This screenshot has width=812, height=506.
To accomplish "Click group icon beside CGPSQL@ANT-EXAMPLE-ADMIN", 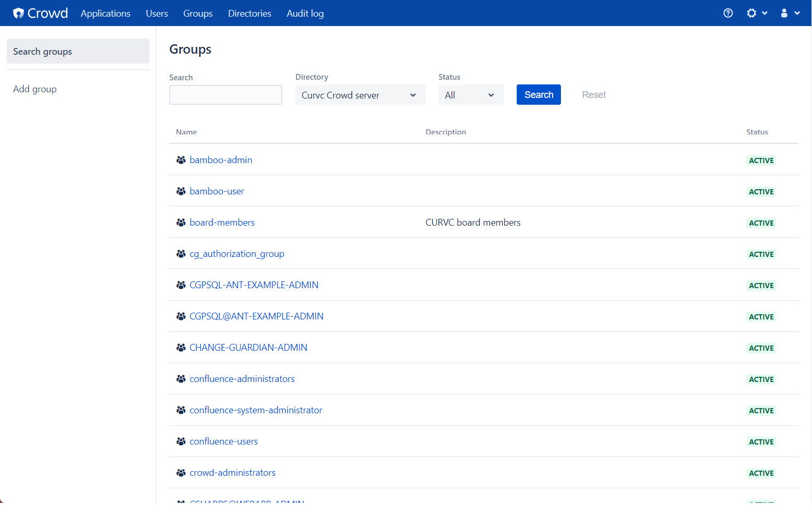I will (181, 316).
